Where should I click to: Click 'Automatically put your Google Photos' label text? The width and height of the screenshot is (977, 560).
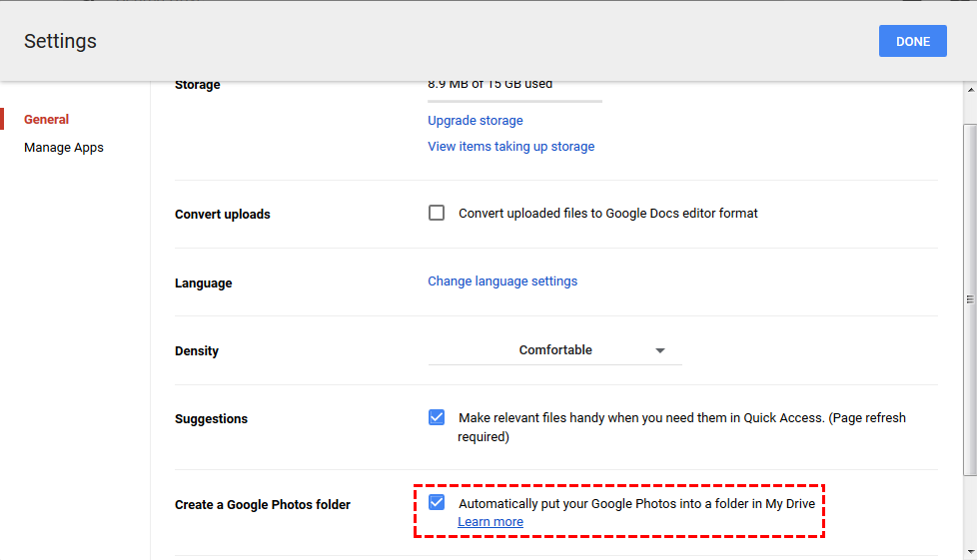(x=636, y=504)
